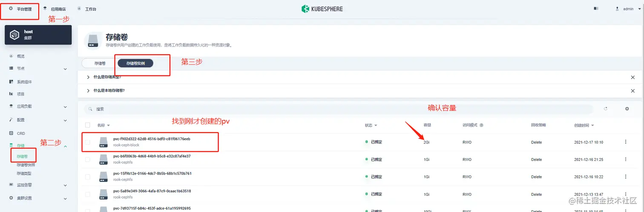Click the refresh list icon
Viewport: 644px width, 212px height.
pyautogui.click(x=606, y=109)
